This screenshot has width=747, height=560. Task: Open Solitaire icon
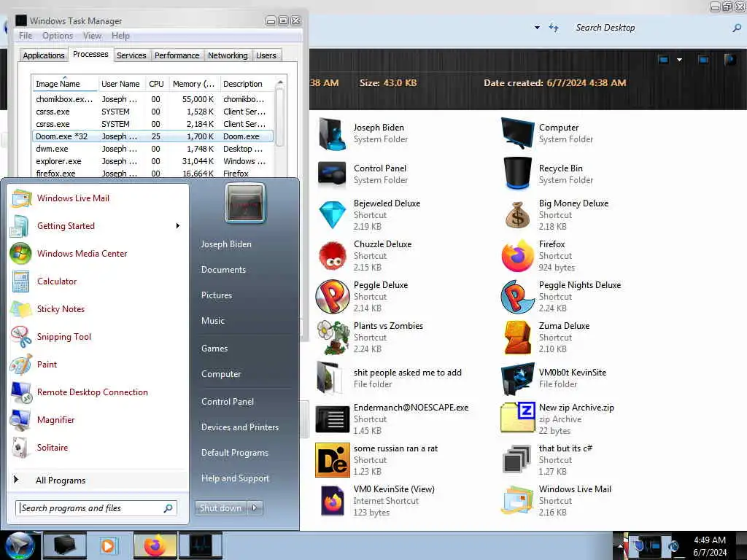coord(20,447)
